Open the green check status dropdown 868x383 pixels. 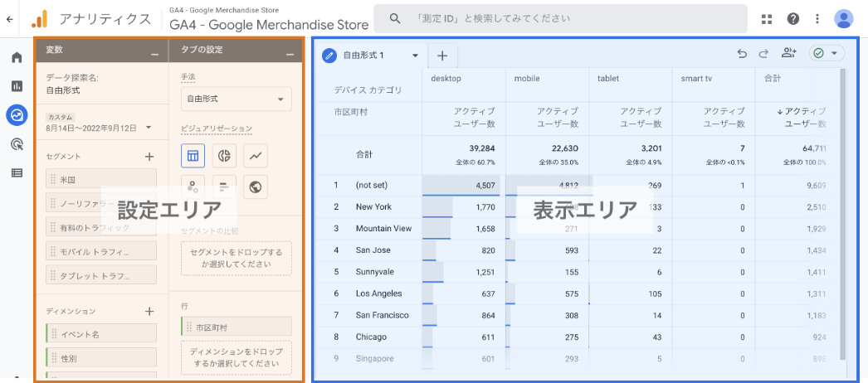coord(827,53)
